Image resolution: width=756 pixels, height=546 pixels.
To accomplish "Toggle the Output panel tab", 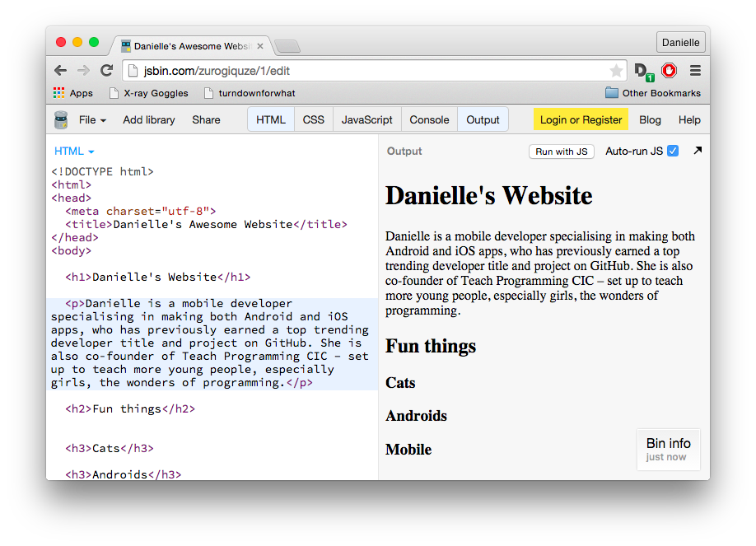I will pyautogui.click(x=483, y=119).
